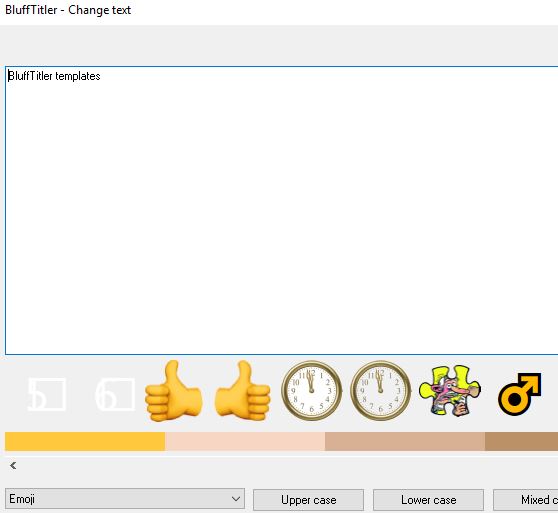
Task: Insert the second thumbs up emoji
Action: point(243,391)
